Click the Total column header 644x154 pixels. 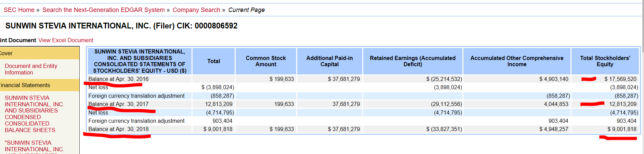[213, 61]
